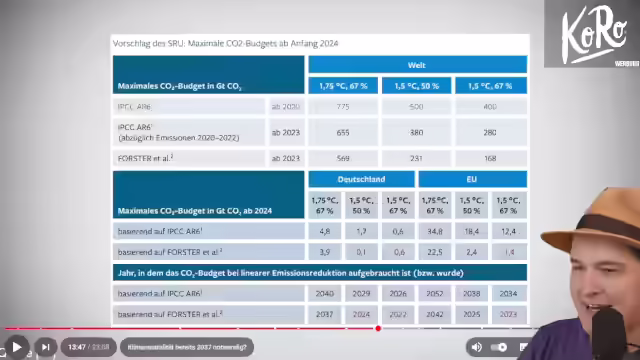Click the value 0,1
Image resolution: width=640 pixels, height=360 pixels.
pos(361,252)
